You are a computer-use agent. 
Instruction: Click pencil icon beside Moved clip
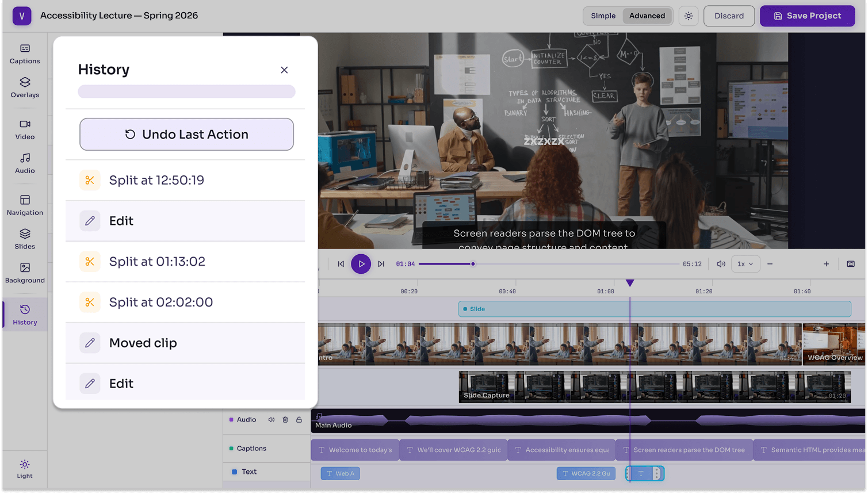[x=90, y=343]
